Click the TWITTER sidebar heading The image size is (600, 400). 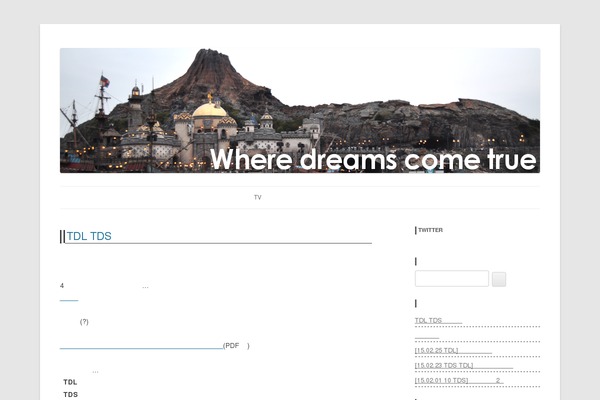[x=430, y=230]
